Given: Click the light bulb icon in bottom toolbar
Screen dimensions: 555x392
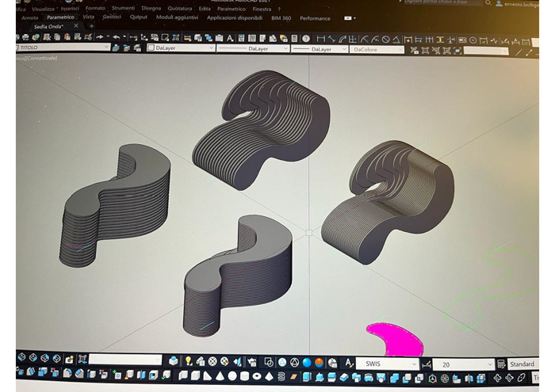Looking at the screenshot, I should tap(189, 362).
